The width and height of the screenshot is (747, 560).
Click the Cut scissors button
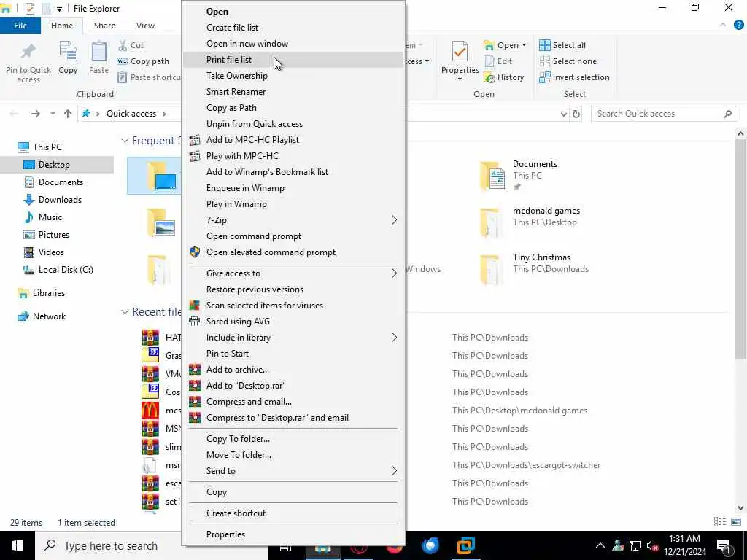[x=131, y=45]
